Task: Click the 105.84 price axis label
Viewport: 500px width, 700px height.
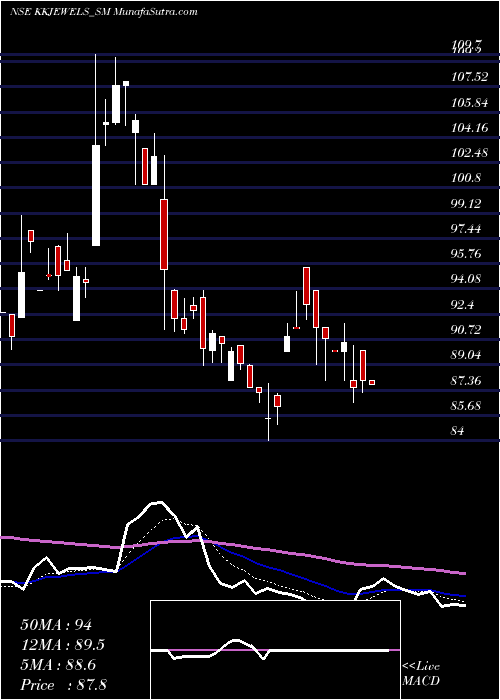Action: [470, 103]
